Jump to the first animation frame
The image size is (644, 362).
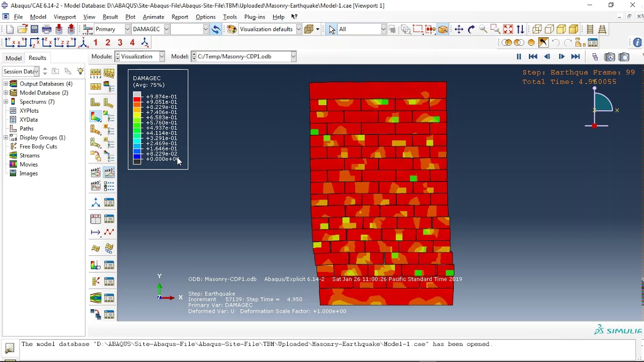tap(533, 57)
